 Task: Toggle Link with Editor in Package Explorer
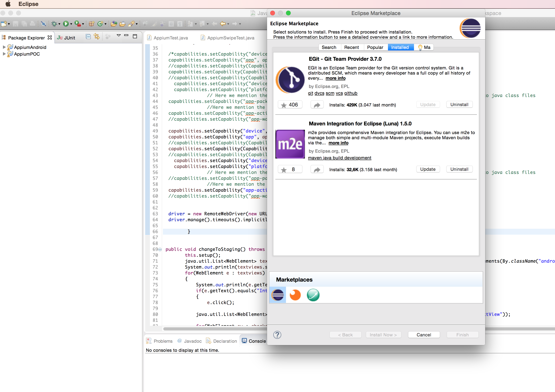pyautogui.click(x=97, y=36)
